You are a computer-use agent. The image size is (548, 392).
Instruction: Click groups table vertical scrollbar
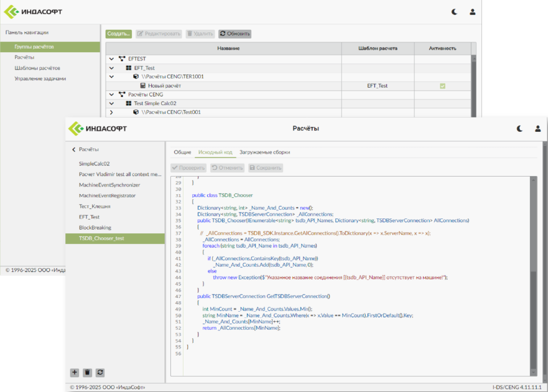pos(474,87)
